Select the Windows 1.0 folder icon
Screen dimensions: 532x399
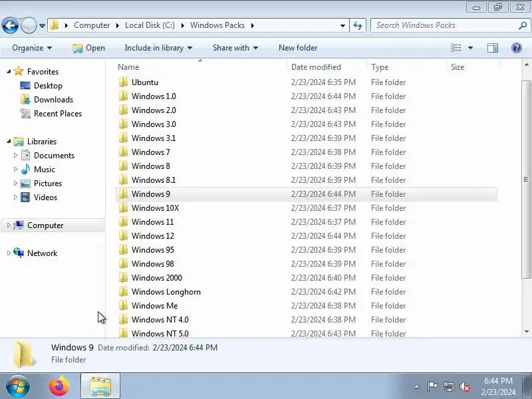[x=124, y=96]
